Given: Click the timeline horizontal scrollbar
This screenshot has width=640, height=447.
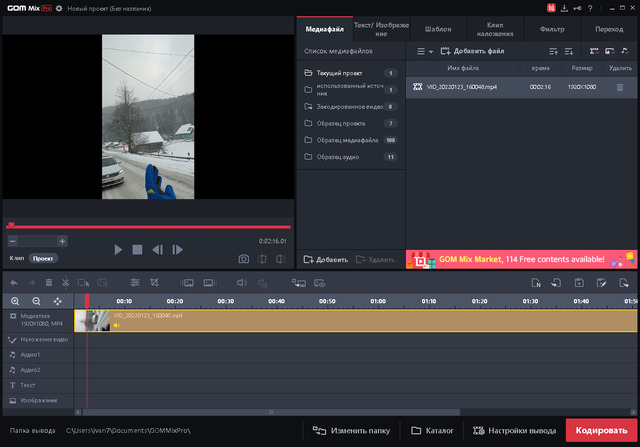Looking at the screenshot, I should (x=271, y=412).
